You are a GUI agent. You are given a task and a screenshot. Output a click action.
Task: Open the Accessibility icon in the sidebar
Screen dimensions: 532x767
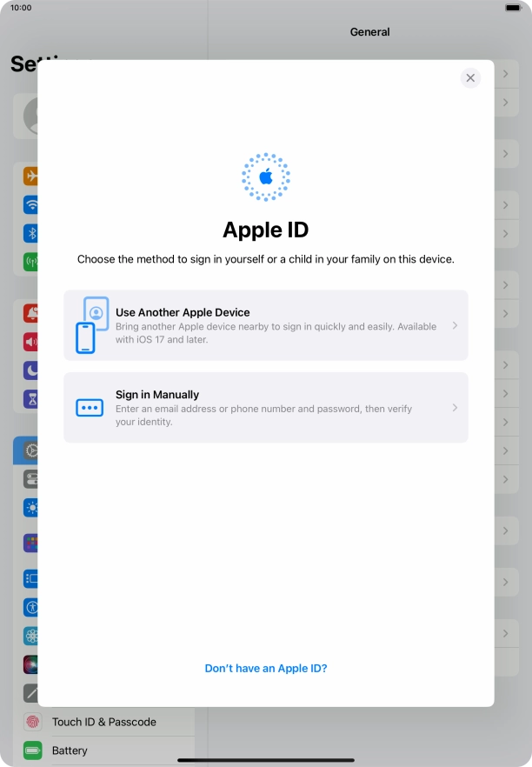[x=32, y=607]
